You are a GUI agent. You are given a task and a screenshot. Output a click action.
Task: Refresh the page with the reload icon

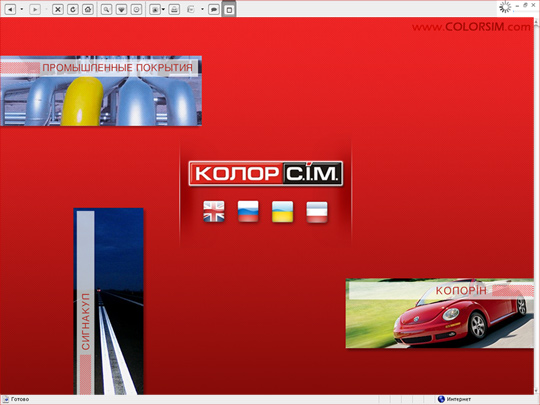(73, 9)
